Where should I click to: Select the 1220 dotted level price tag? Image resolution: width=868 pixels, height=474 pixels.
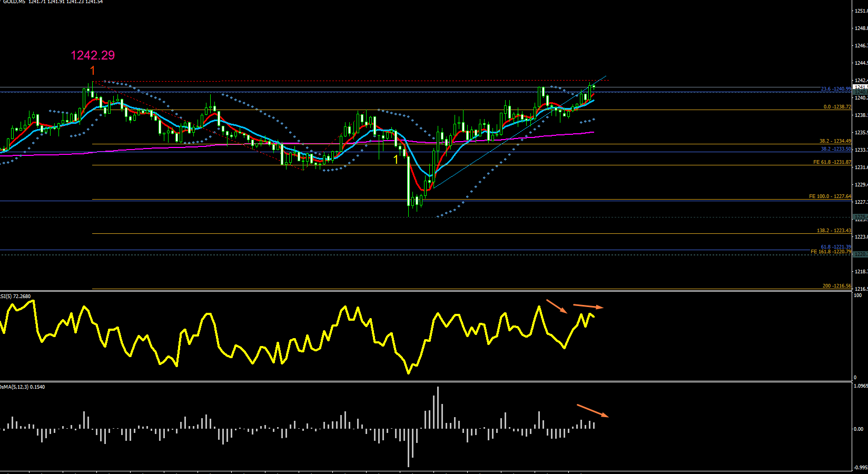click(860, 254)
